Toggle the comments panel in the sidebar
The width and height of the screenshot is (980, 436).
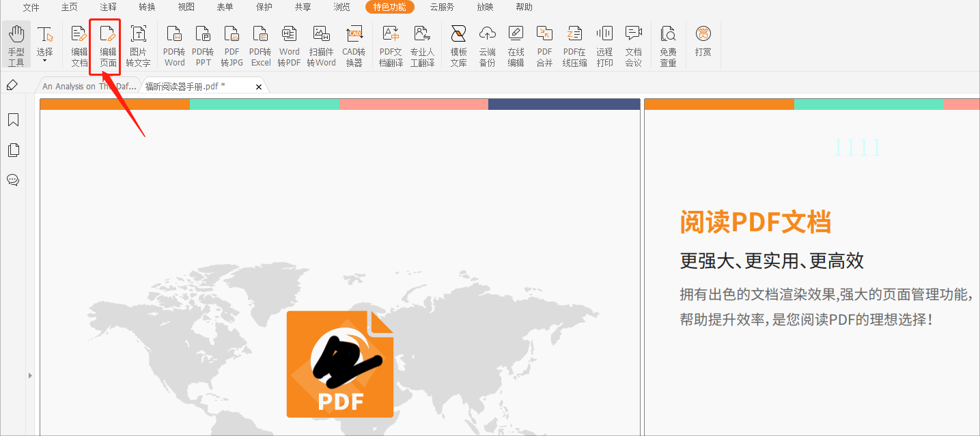point(13,180)
